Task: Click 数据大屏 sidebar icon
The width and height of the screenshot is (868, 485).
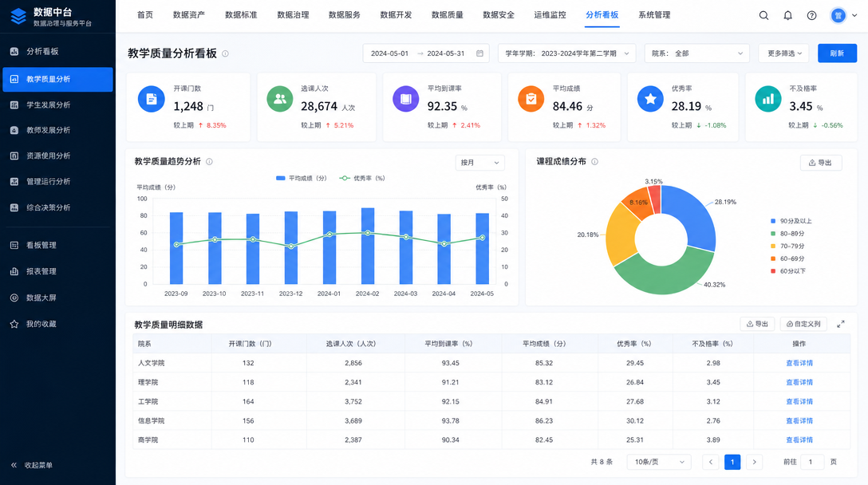Action: [x=14, y=298]
